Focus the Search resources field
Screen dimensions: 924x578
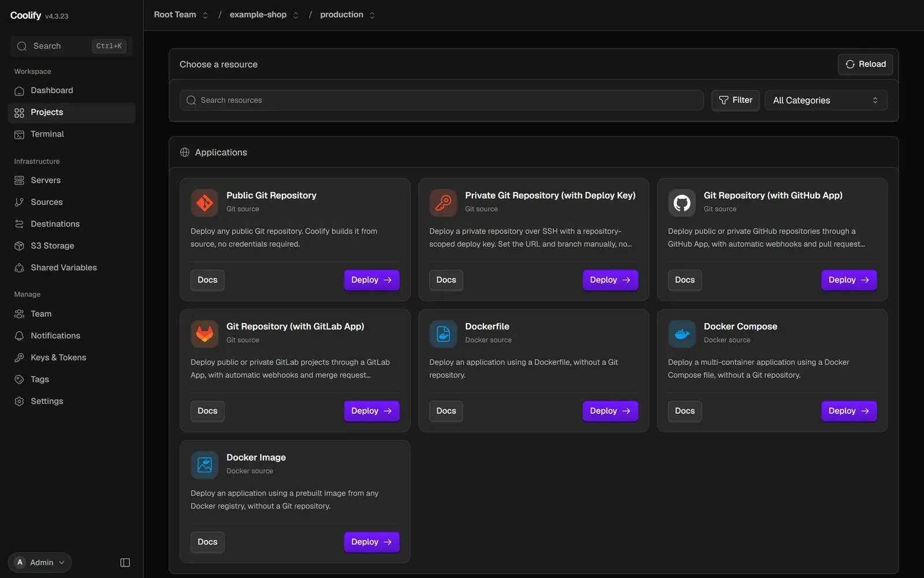tap(441, 101)
